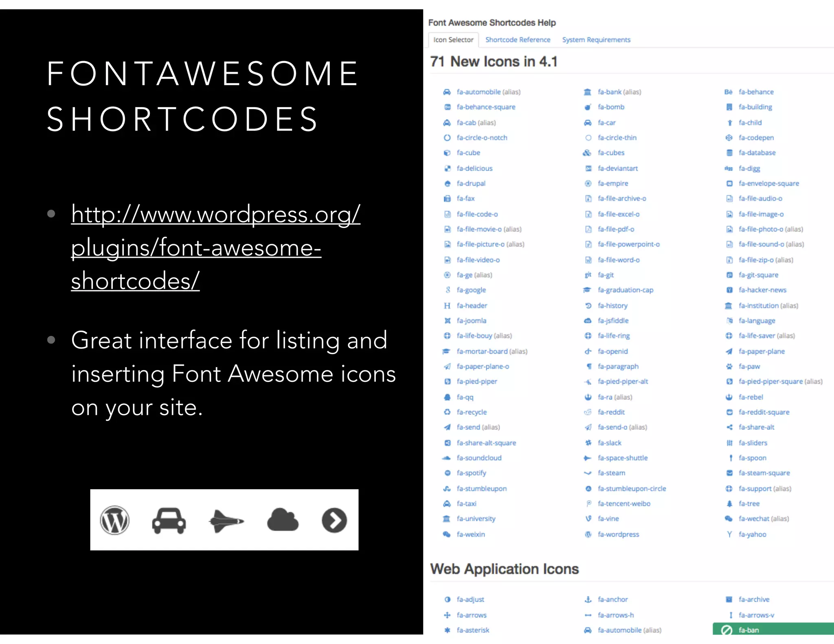Pick the fa-header H icon
The height and width of the screenshot is (644, 834).
click(447, 306)
